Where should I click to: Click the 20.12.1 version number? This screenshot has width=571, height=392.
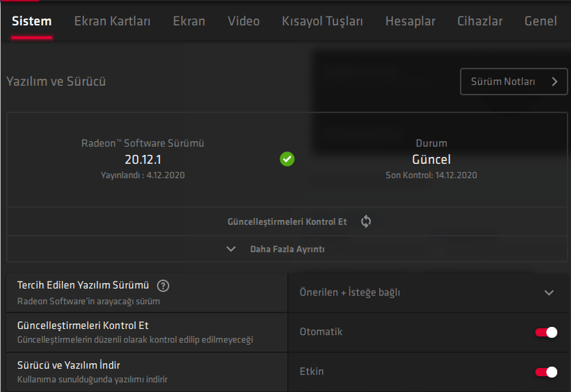[143, 160]
